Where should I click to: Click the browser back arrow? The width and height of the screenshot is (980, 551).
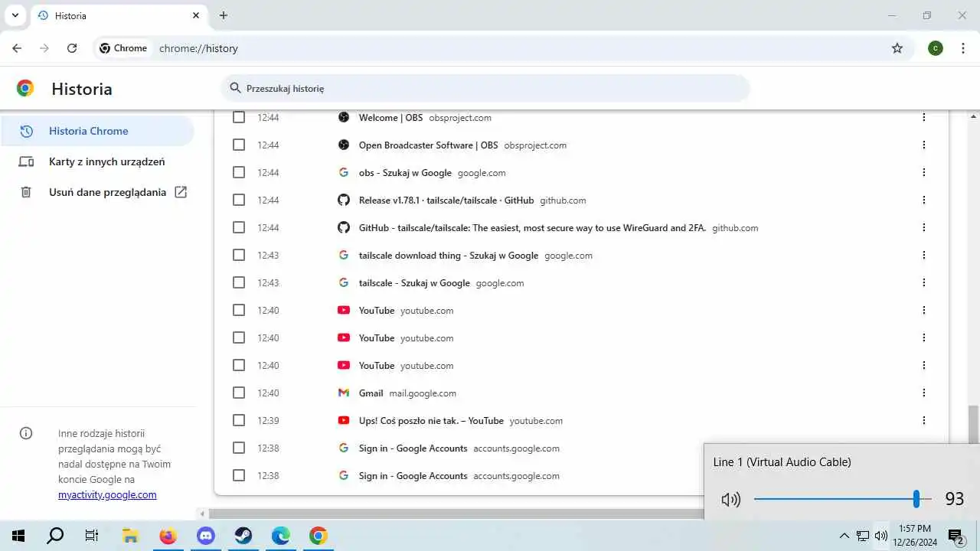click(17, 48)
